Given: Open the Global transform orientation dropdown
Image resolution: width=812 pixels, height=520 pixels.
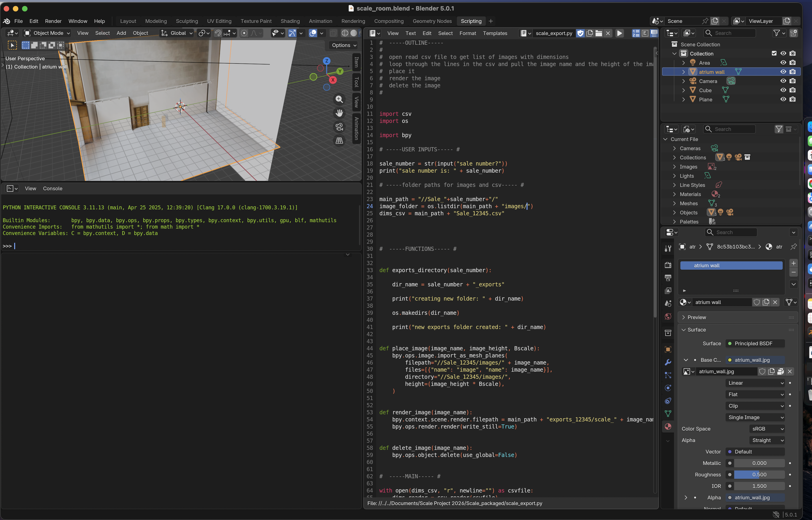Looking at the screenshot, I should (x=177, y=33).
